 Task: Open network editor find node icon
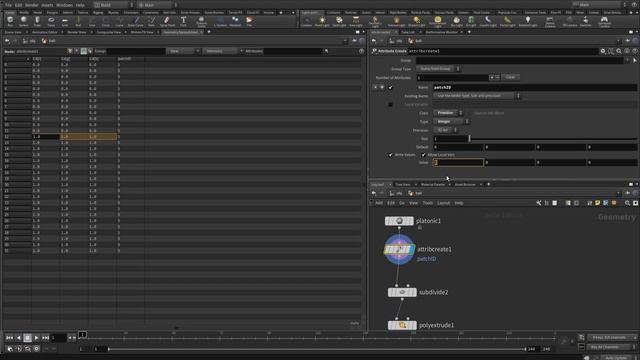click(627, 203)
